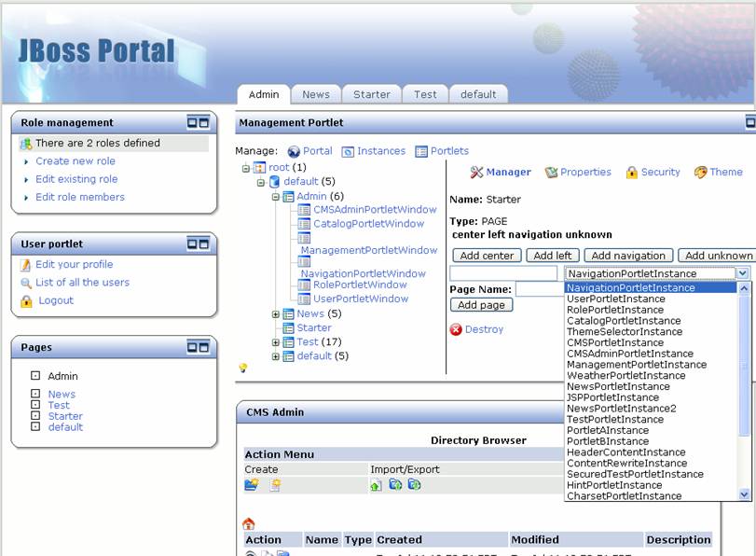
Task: Choose UserPortletInstance from the dropdown list
Action: point(650,299)
